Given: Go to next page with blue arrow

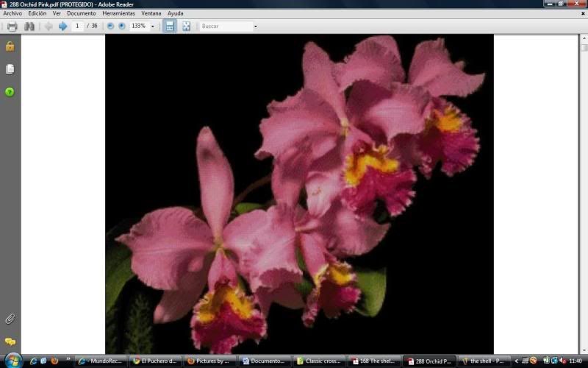Looking at the screenshot, I should click(x=62, y=26).
